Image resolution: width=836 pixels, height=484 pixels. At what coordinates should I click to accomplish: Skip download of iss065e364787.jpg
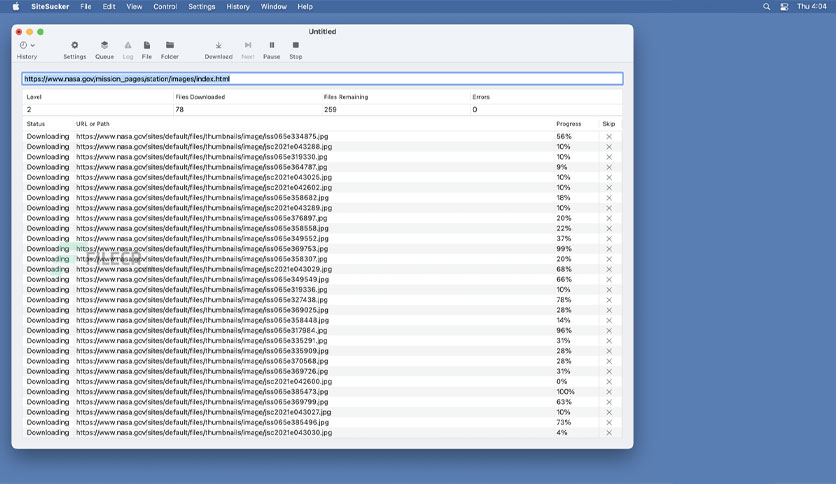point(609,167)
